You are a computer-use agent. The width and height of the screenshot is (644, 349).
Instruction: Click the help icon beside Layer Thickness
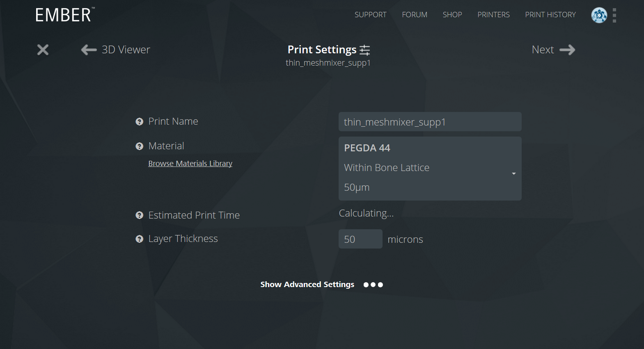139,239
